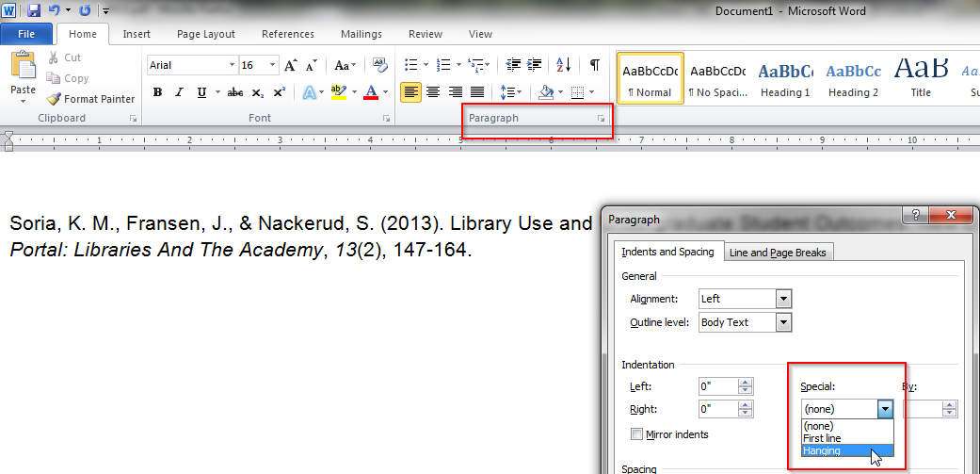980x474 pixels.
Task: Open the multilevel list button
Action: tap(476, 65)
